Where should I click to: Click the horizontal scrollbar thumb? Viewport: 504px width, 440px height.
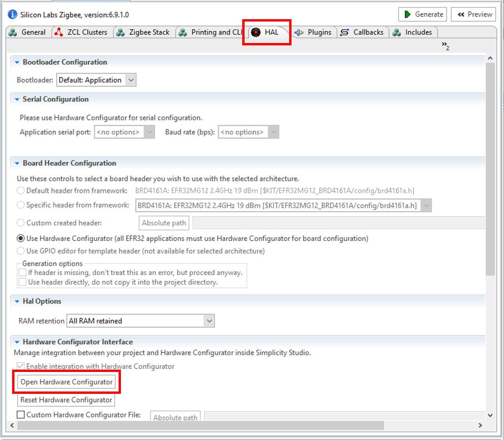[200, 426]
